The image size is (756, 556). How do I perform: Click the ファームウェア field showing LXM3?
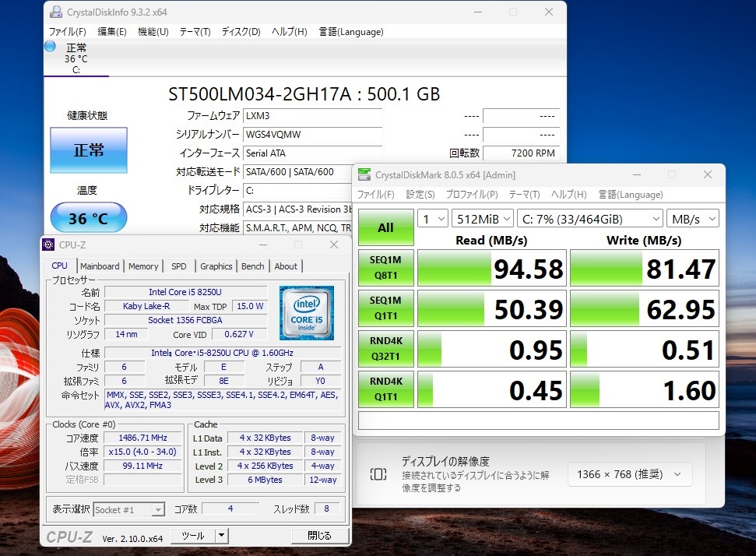312,116
